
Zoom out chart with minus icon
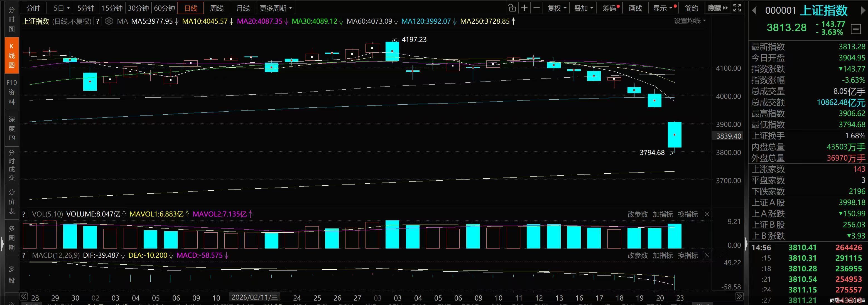537,8
